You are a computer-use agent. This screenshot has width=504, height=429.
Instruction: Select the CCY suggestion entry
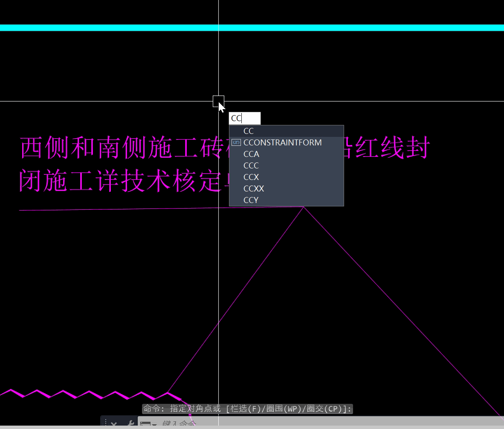pyautogui.click(x=251, y=200)
